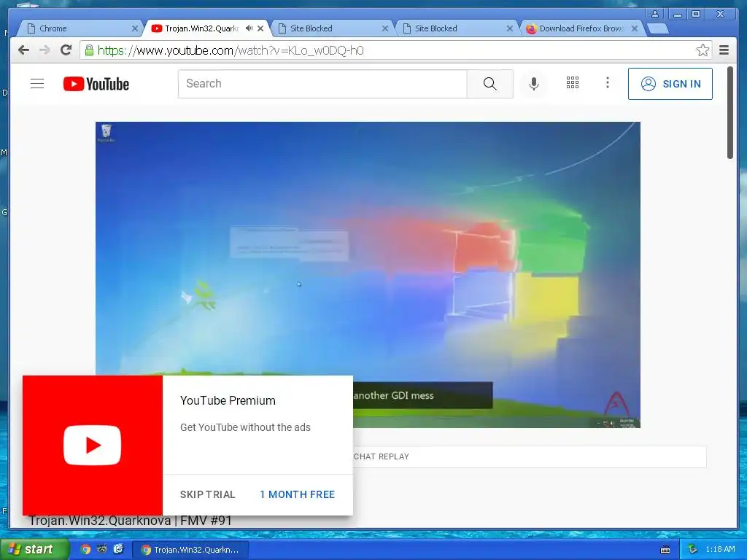Click the second quick launch icon
This screenshot has width=747, height=560.
click(x=102, y=549)
